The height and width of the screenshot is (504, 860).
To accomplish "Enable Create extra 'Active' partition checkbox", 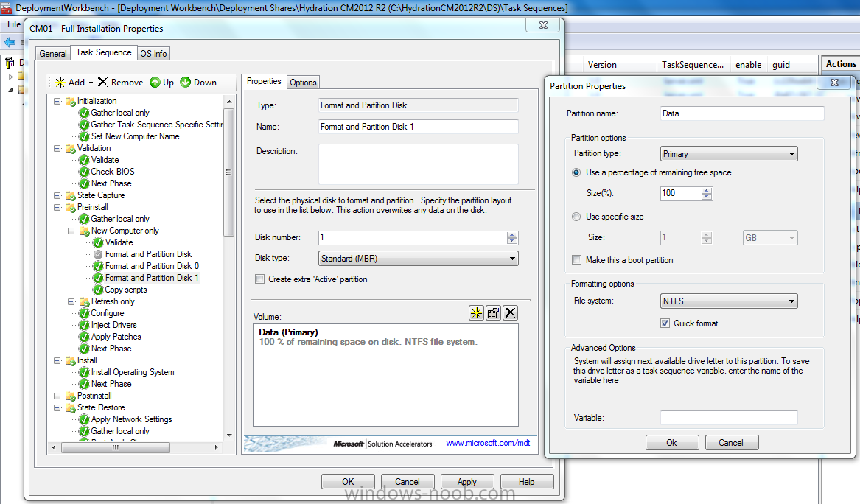I will pos(260,279).
